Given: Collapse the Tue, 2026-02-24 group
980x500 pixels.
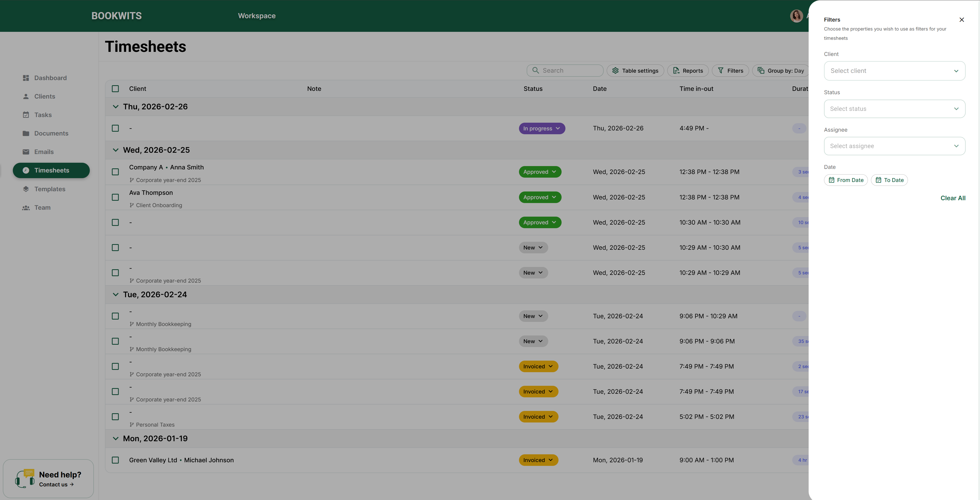Looking at the screenshot, I should 116,294.
